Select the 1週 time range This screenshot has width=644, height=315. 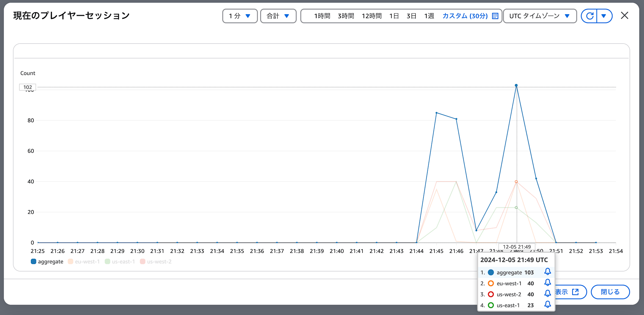[x=429, y=16]
